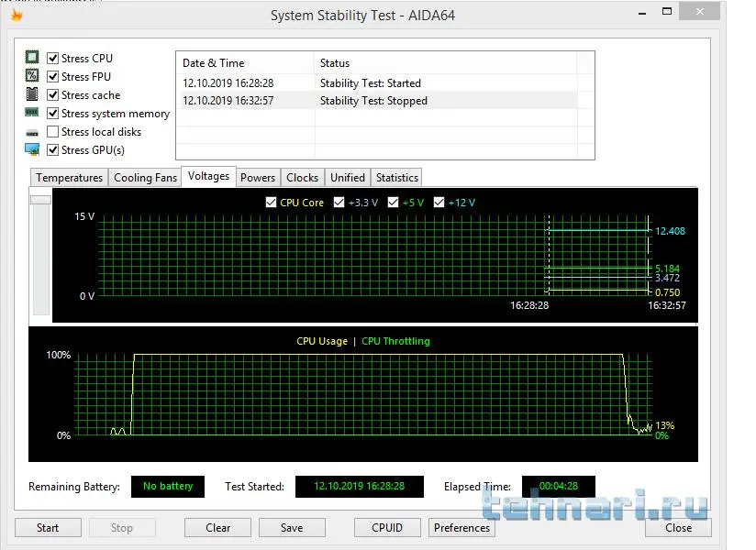
Task: Open the CPUID panel button
Action: tap(387, 528)
